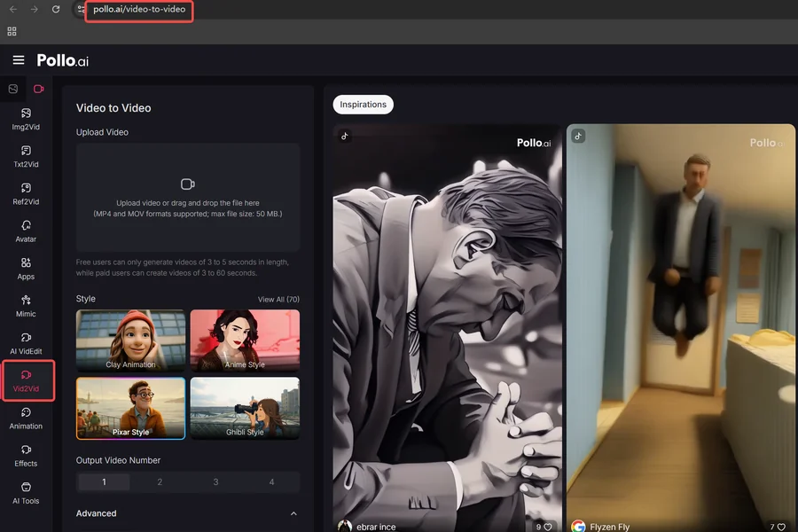
Task: Switch to the image mode tab icon
Action: 13,89
